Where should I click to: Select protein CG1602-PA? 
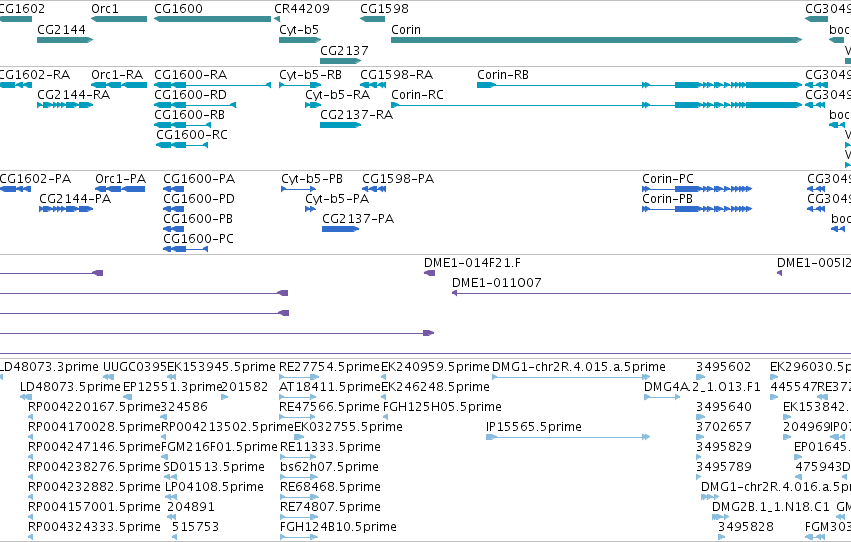click(35, 179)
